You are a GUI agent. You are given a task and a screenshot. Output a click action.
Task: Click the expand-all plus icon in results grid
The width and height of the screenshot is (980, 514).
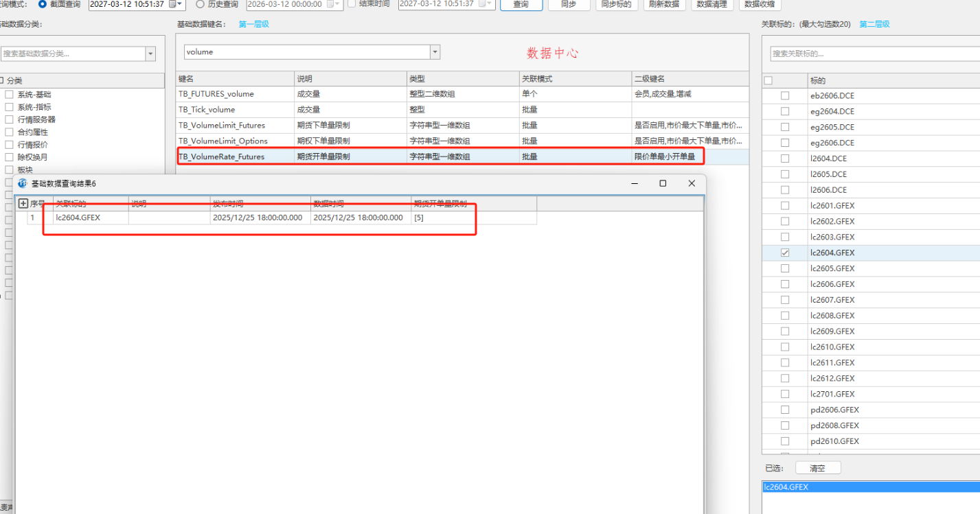[23, 204]
